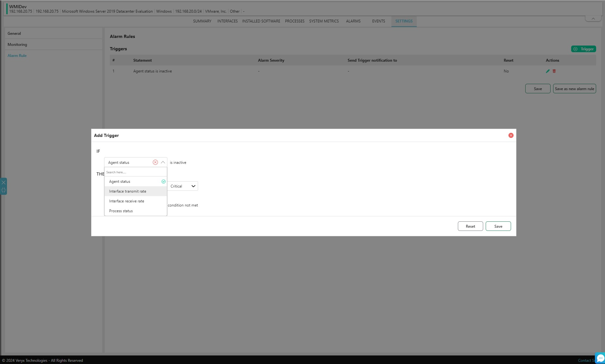Collapse the Agent status dropdown arrow
The width and height of the screenshot is (605, 364).
[x=163, y=162]
